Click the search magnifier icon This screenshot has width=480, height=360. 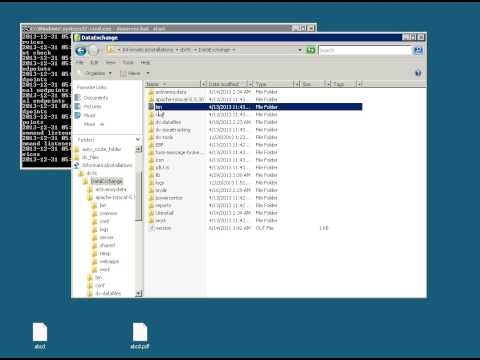click(418, 51)
